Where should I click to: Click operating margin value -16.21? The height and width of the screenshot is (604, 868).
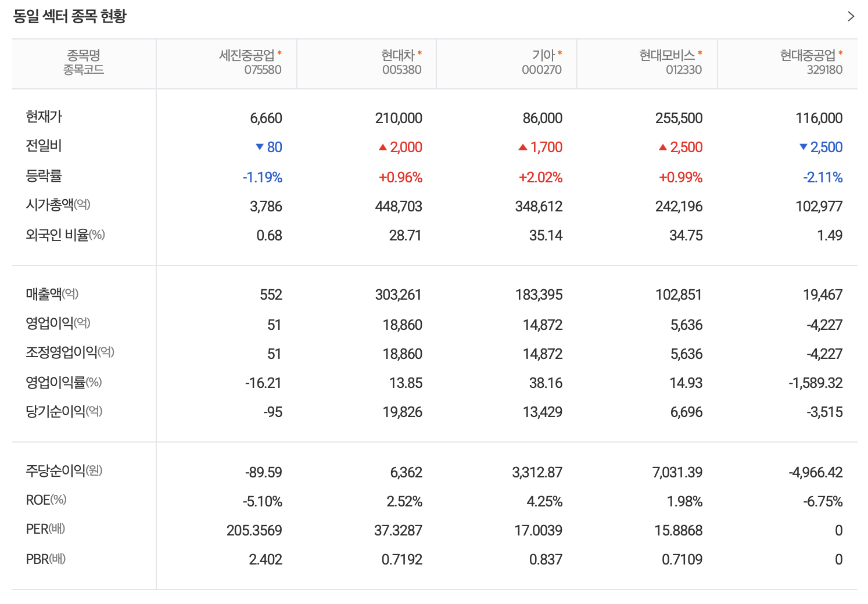tap(263, 383)
